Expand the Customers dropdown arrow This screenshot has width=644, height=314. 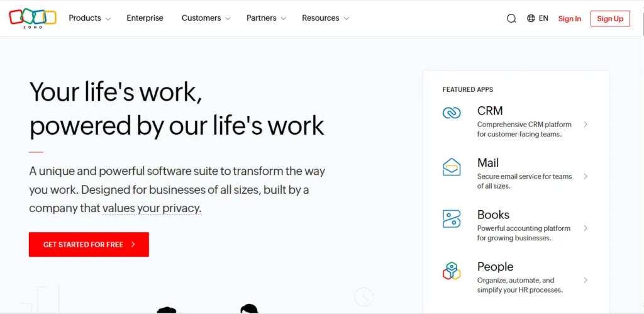coord(228,19)
